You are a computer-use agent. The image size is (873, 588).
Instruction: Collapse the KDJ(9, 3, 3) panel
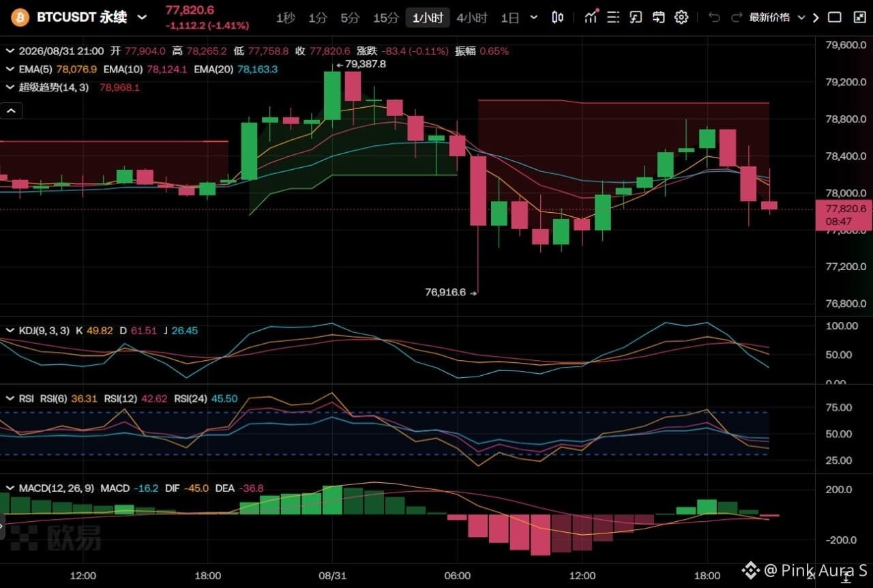pos(10,330)
